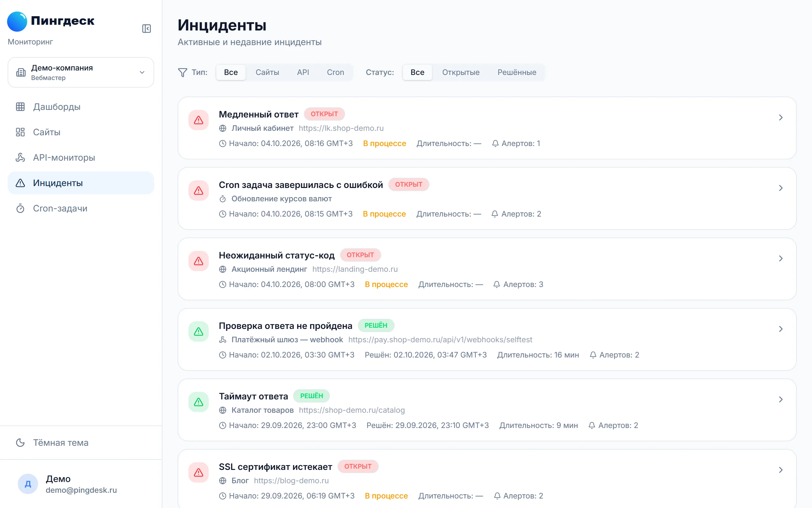Expand the Неожиданный статус-код chevron

pyautogui.click(x=781, y=258)
